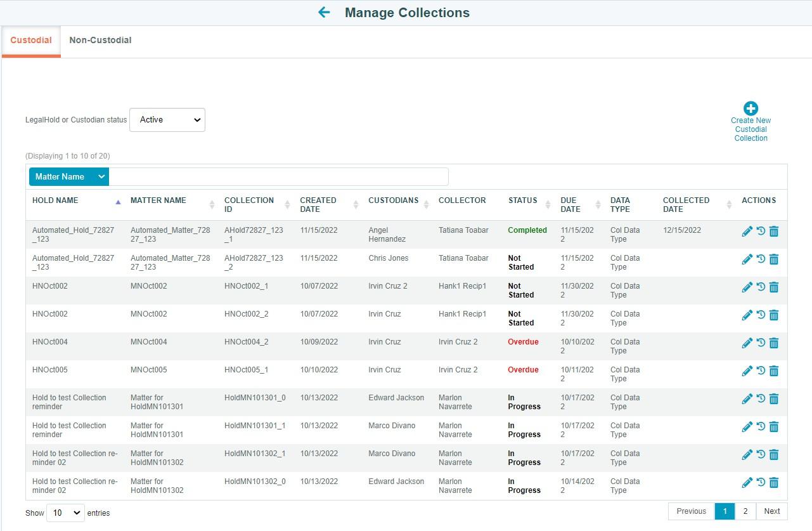Switch to the Custodial tab

pyautogui.click(x=31, y=40)
